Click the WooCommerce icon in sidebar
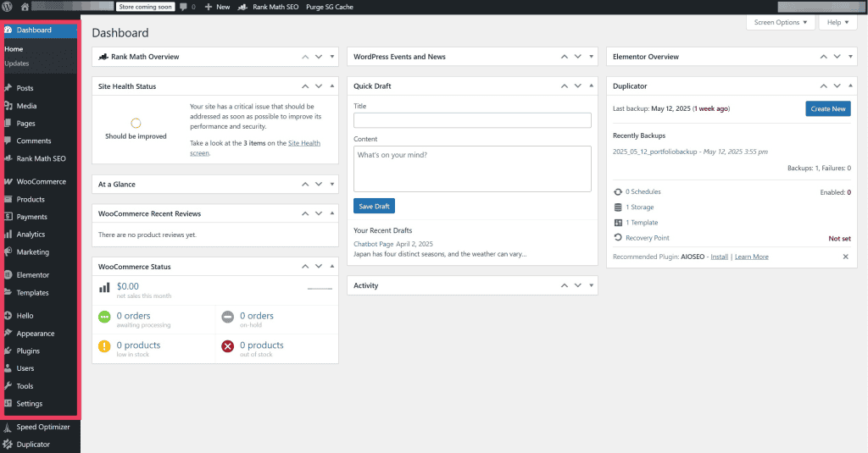The image size is (868, 453). point(8,181)
